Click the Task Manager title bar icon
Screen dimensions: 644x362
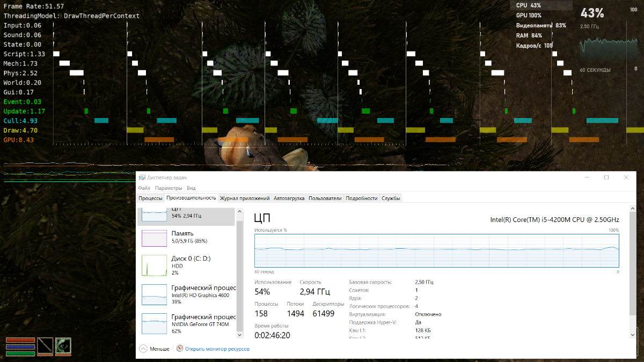pyautogui.click(x=142, y=178)
